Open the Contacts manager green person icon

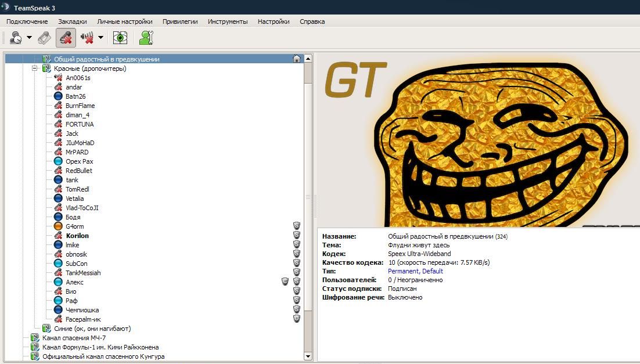(x=146, y=38)
